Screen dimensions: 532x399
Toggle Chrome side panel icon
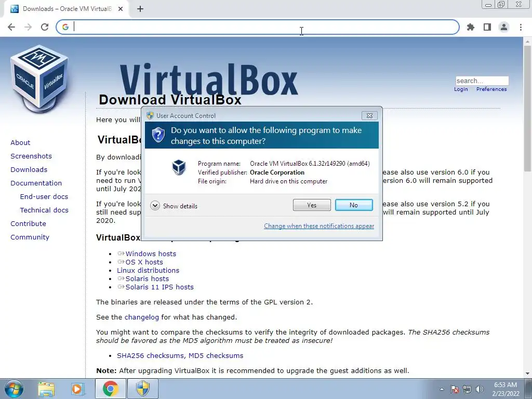point(487,27)
